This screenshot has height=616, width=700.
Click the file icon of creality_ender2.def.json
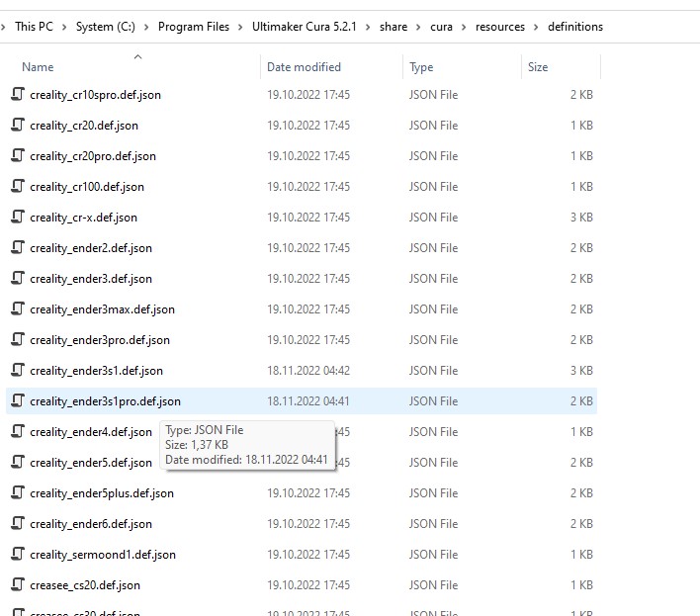[x=18, y=247]
